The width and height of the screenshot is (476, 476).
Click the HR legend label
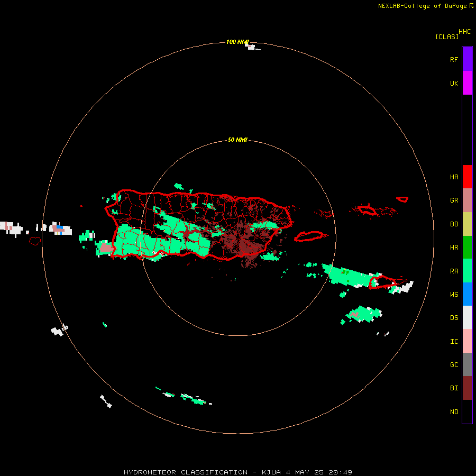point(454,248)
